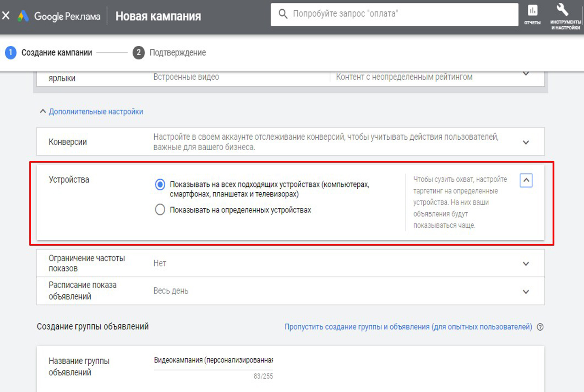Image resolution: width=584 pixels, height=392 pixels.
Task: Expand the ярлыки row chevron
Action: click(526, 74)
